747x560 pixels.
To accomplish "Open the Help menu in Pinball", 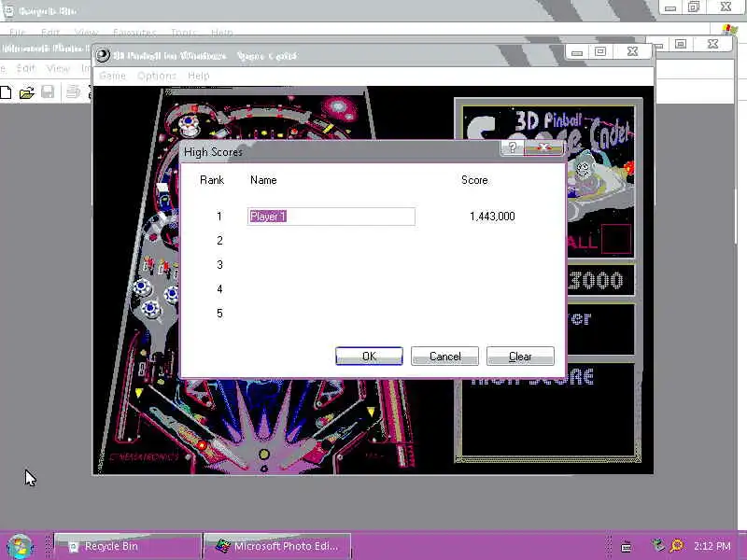I will pyautogui.click(x=199, y=76).
